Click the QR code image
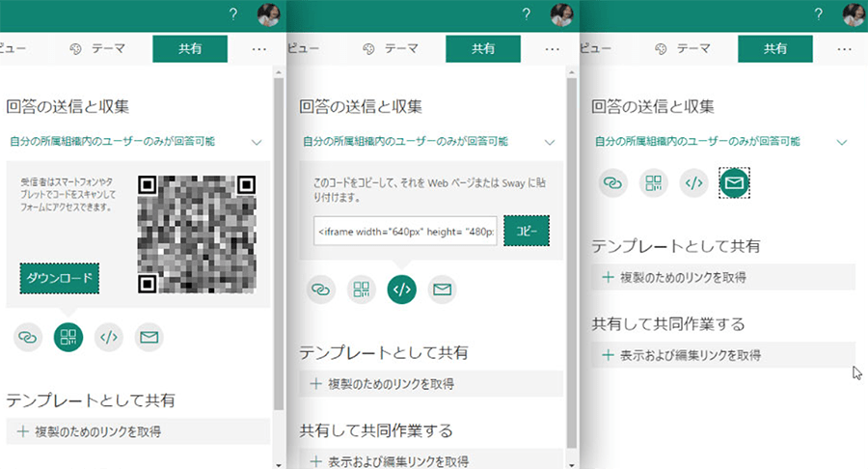This screenshot has width=868, height=469. click(x=197, y=234)
